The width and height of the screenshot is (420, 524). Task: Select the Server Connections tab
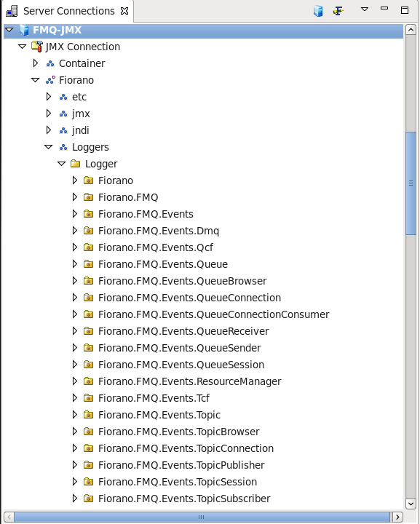[x=69, y=11]
